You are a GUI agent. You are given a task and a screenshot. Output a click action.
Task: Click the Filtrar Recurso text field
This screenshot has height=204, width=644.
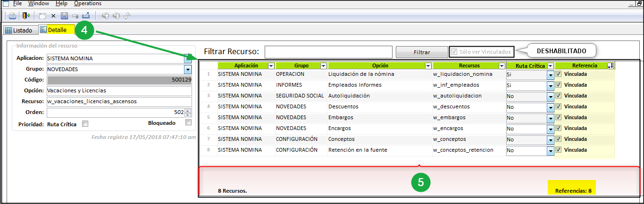(x=328, y=51)
